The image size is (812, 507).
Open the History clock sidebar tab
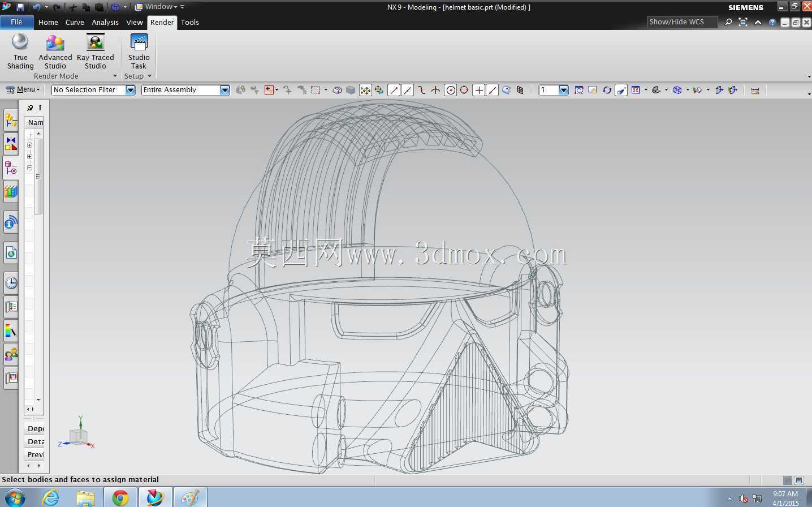click(11, 282)
